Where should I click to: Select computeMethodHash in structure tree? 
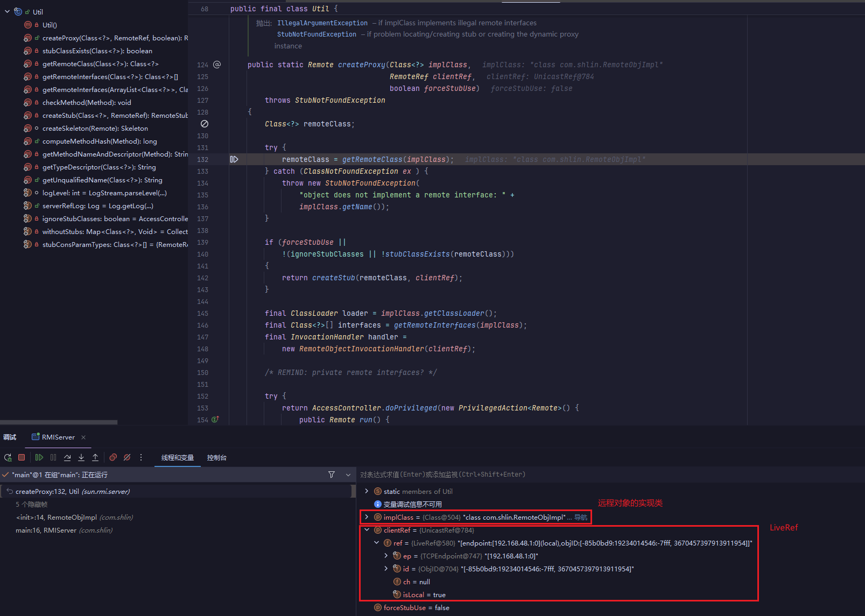[100, 141]
